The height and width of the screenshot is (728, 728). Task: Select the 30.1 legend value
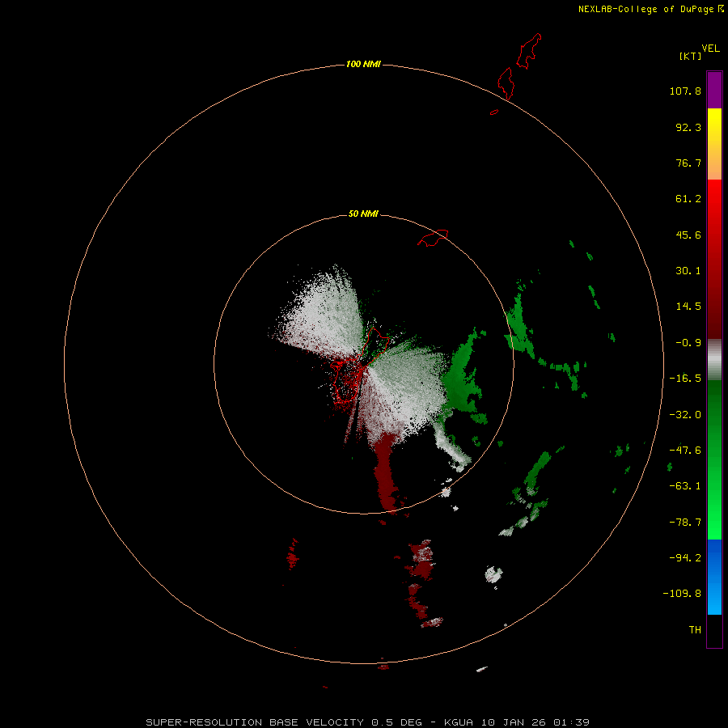pyautogui.click(x=688, y=271)
